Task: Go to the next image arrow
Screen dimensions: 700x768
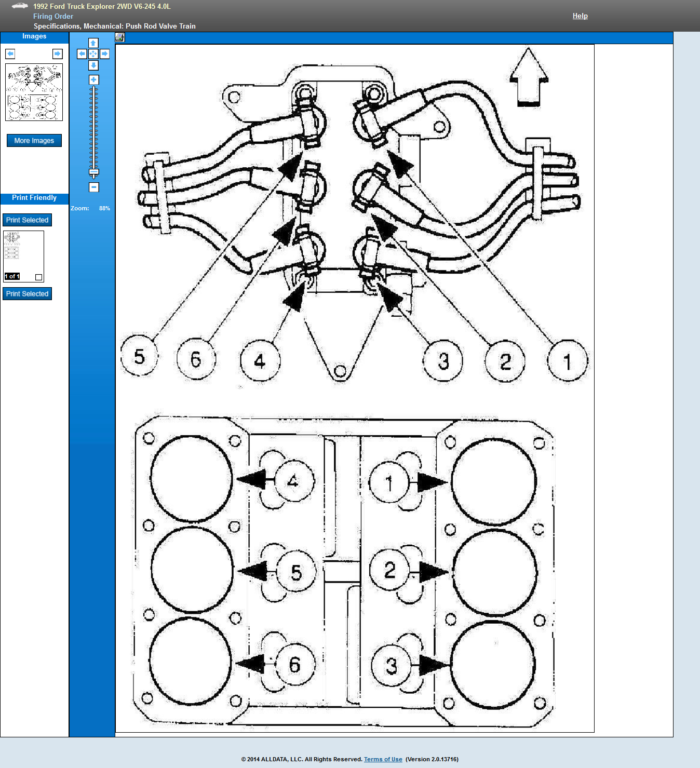Action: [x=58, y=54]
